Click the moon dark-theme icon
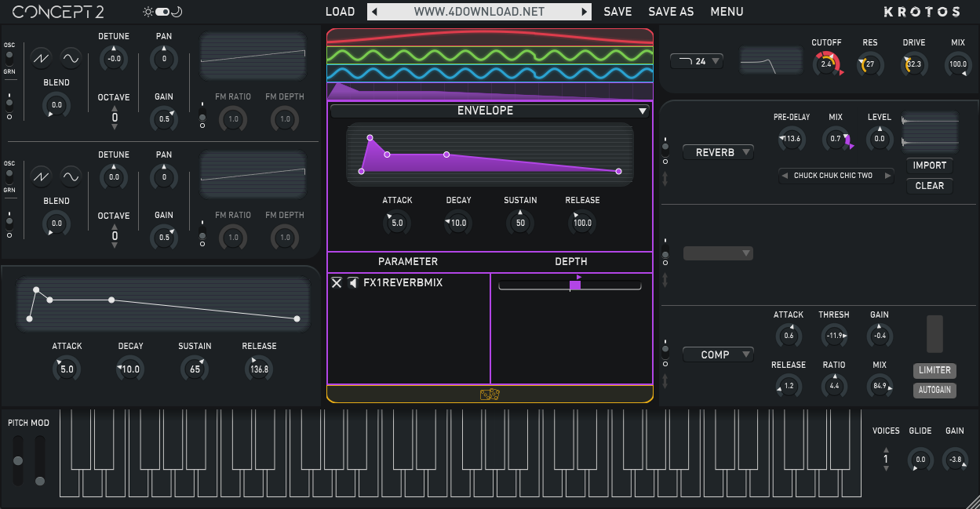Image resolution: width=980 pixels, height=509 pixels. pyautogui.click(x=177, y=12)
